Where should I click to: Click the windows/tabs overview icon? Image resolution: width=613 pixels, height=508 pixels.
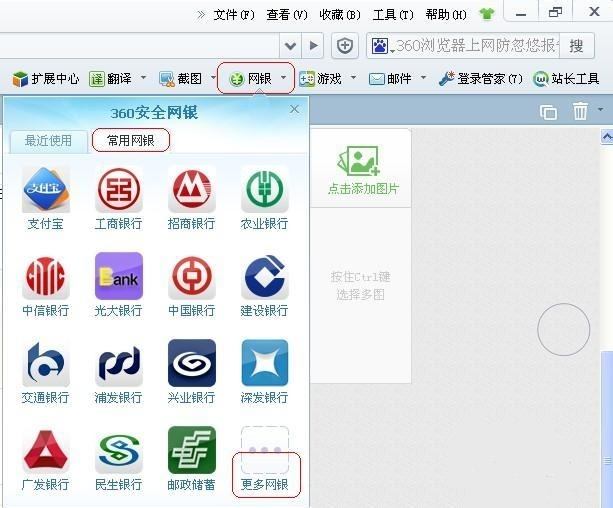[x=548, y=112]
